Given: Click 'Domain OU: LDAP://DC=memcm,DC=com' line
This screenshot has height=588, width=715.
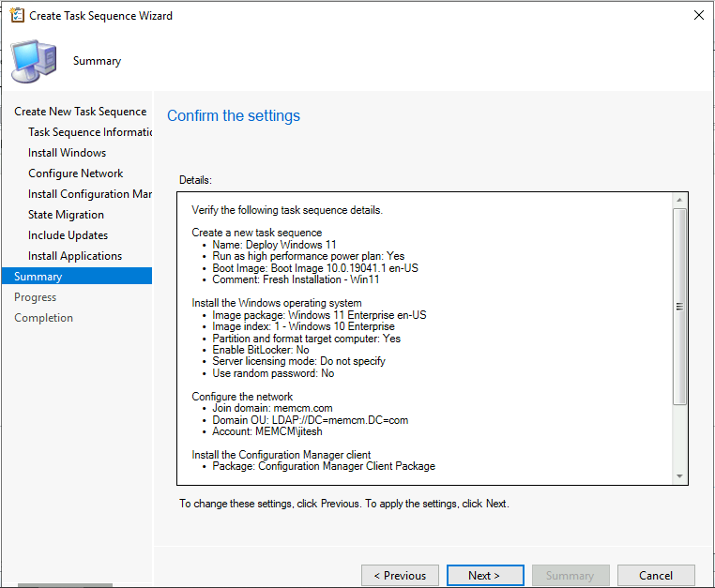Looking at the screenshot, I should click(310, 420).
